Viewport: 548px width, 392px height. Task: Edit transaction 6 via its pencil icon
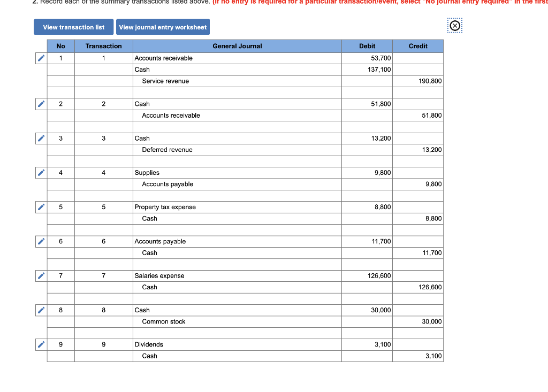[41, 241]
